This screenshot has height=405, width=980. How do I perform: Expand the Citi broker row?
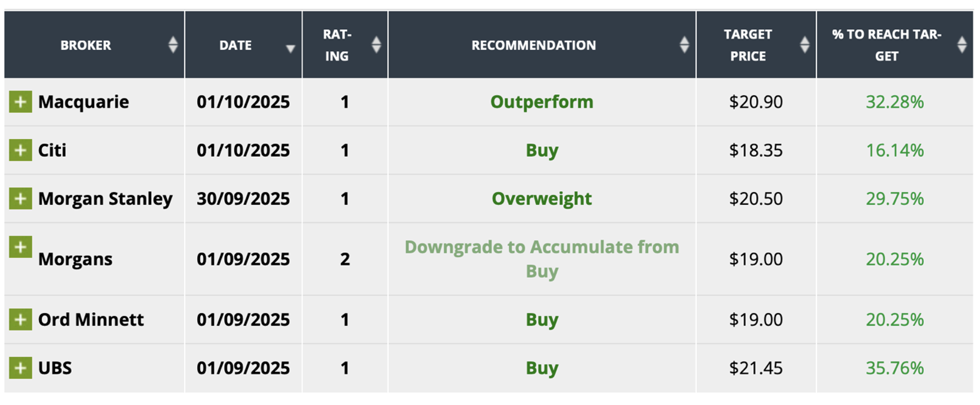tap(20, 150)
